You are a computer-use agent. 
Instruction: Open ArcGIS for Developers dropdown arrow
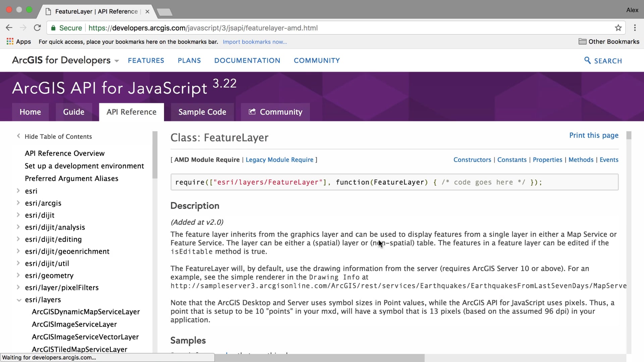117,61
